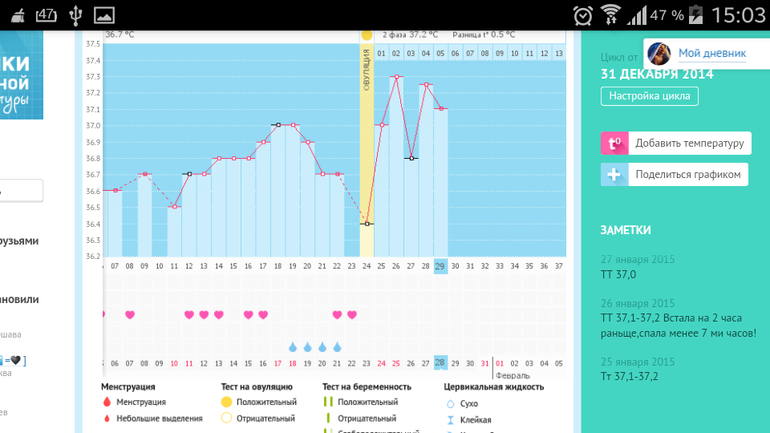The width and height of the screenshot is (770, 433).
Task: Tap the Wi-Fi icon in status bar
Action: click(610, 15)
